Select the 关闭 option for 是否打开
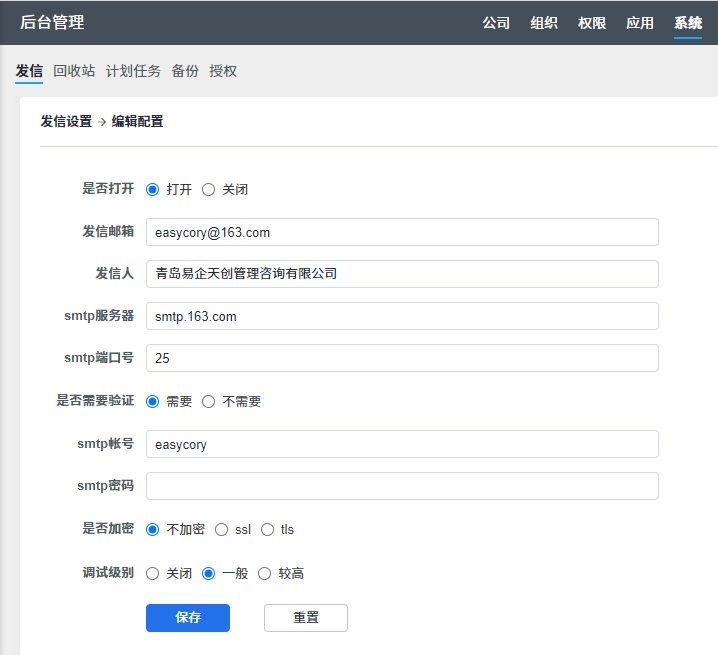 pyautogui.click(x=209, y=189)
